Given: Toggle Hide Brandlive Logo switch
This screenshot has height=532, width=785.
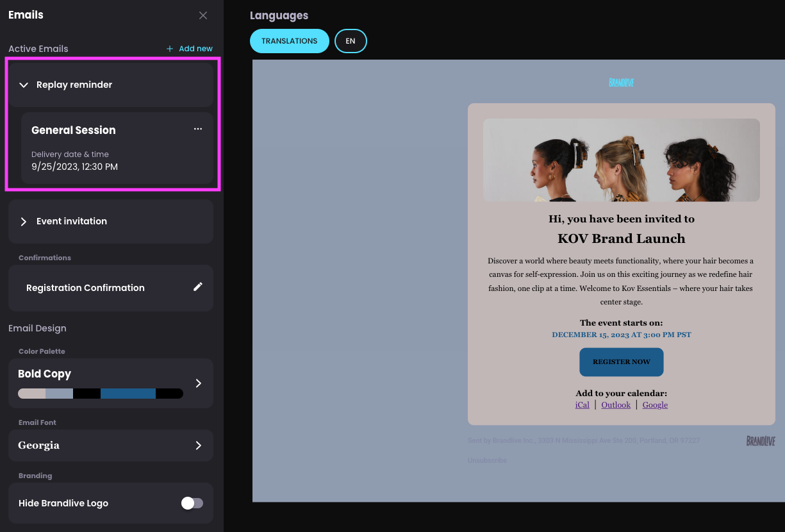Looking at the screenshot, I should tap(192, 503).
